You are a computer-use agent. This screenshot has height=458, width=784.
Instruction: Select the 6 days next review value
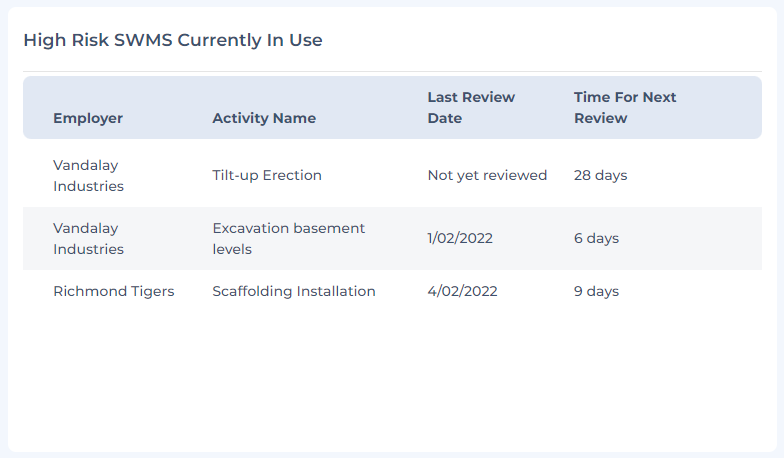point(596,238)
